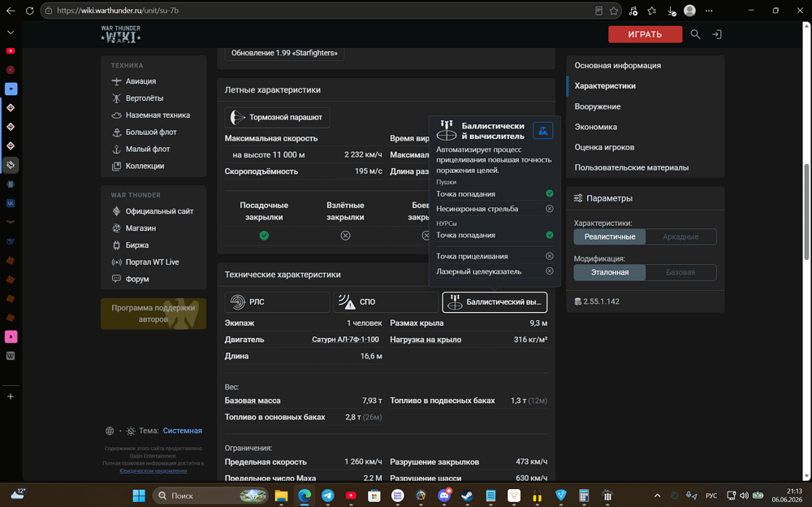812x507 pixels.
Task: Jump to Основная информация section
Action: [x=617, y=65]
